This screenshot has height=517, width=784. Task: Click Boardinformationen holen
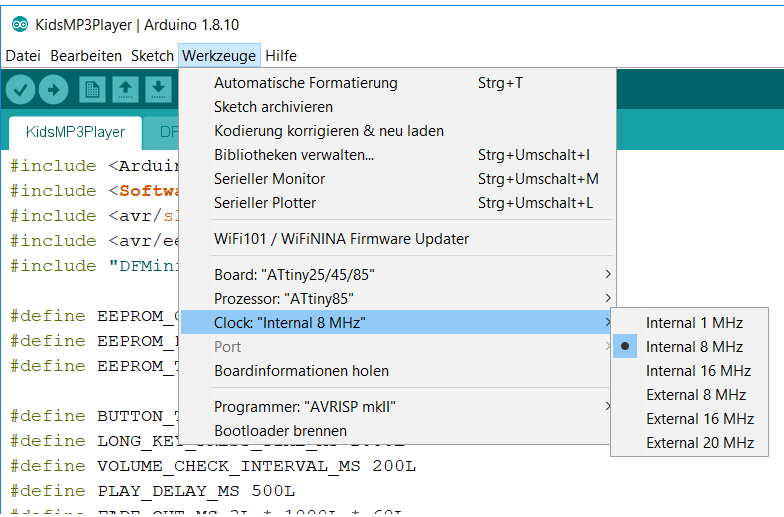tap(301, 371)
